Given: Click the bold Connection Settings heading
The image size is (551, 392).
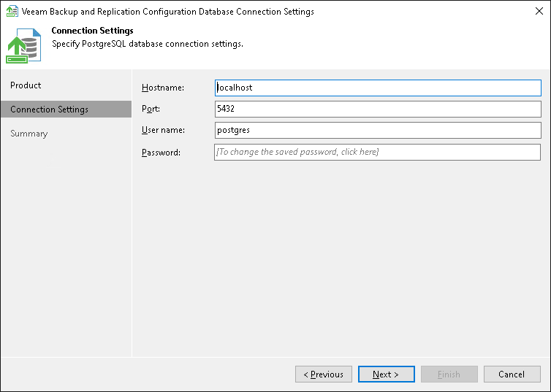Looking at the screenshot, I should click(x=92, y=31).
